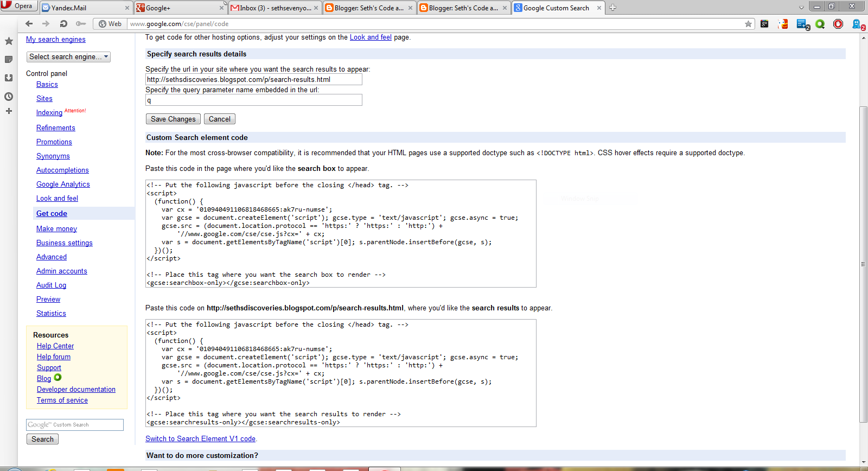Switch to the Yandex.Mail tab

point(86,8)
